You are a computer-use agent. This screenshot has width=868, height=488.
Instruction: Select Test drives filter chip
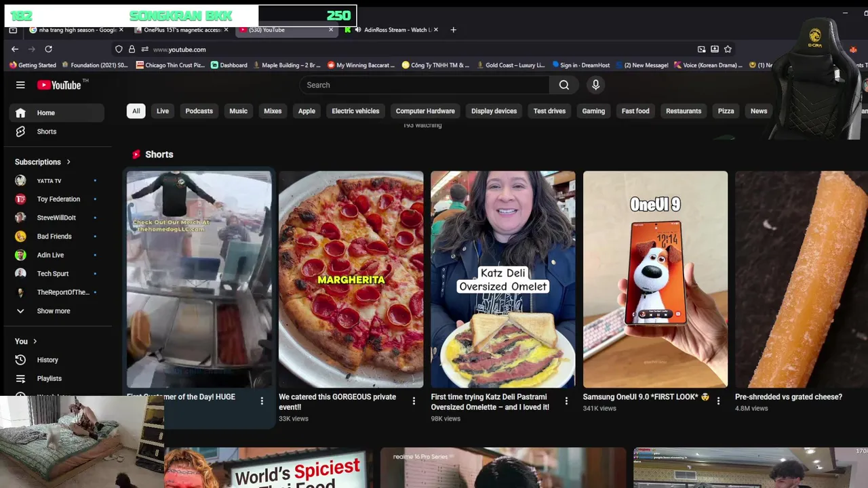549,111
